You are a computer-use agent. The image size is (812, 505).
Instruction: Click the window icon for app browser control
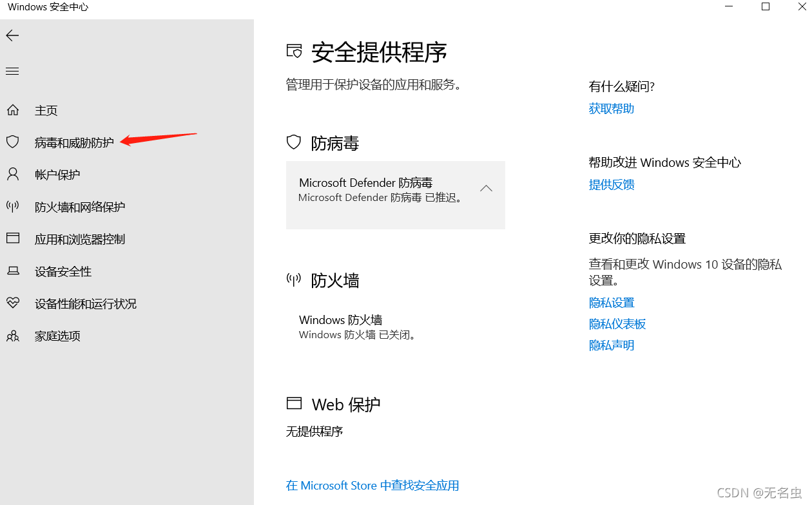click(x=12, y=239)
